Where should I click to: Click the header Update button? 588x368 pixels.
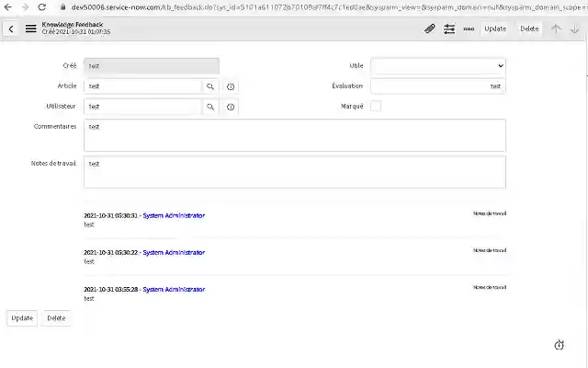[x=495, y=29]
